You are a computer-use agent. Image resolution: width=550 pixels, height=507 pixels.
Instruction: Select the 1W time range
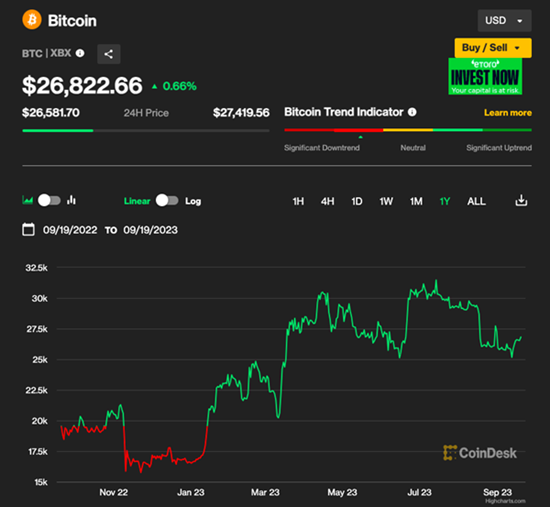click(386, 201)
